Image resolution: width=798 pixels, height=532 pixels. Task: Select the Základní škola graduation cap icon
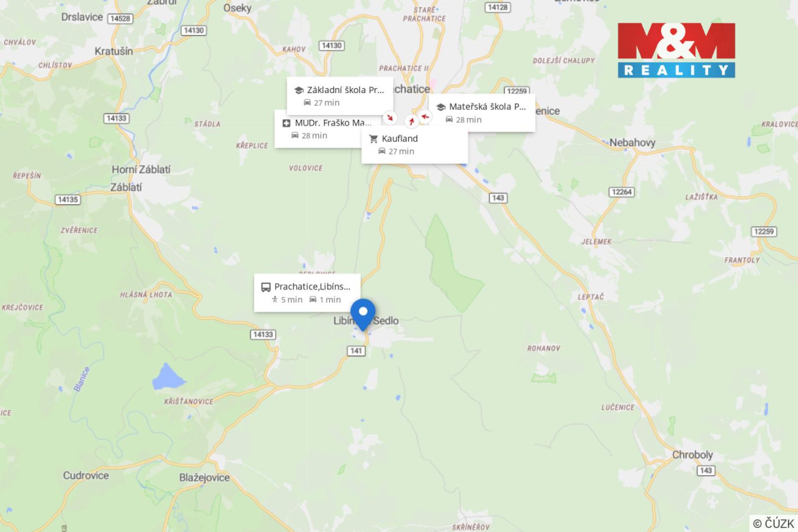(299, 90)
